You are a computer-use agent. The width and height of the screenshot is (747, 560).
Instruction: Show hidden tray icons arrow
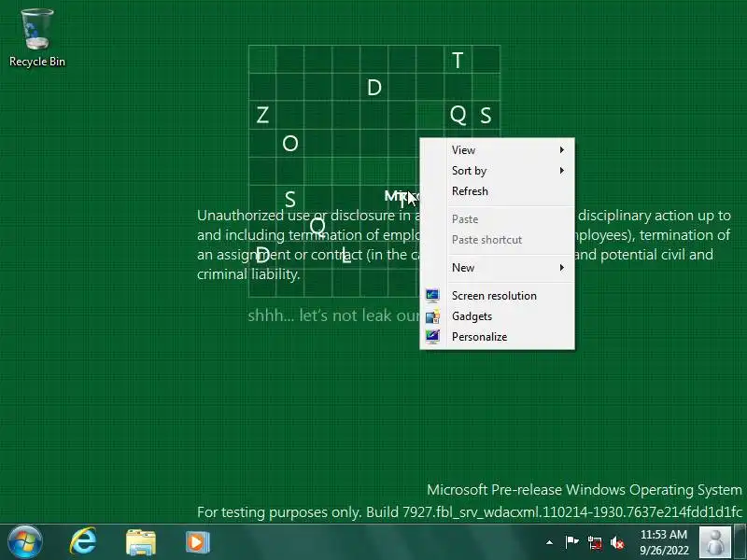tap(549, 542)
